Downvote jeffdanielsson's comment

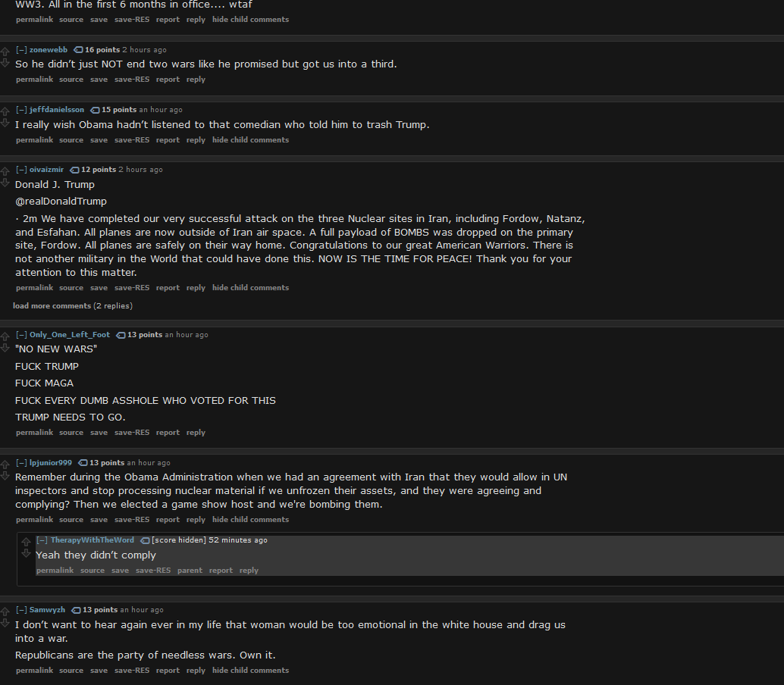5,123
